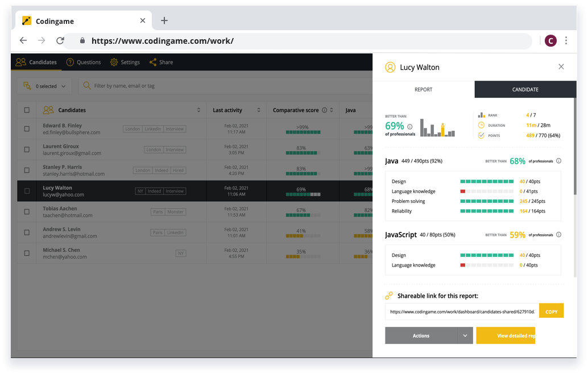Click View detailed report button
Screen dimensions: 588x374
point(506,336)
